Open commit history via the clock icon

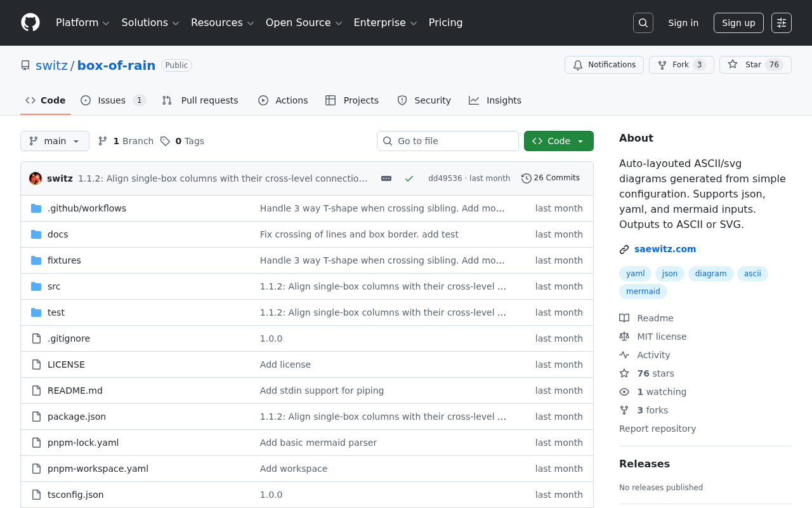525,178
